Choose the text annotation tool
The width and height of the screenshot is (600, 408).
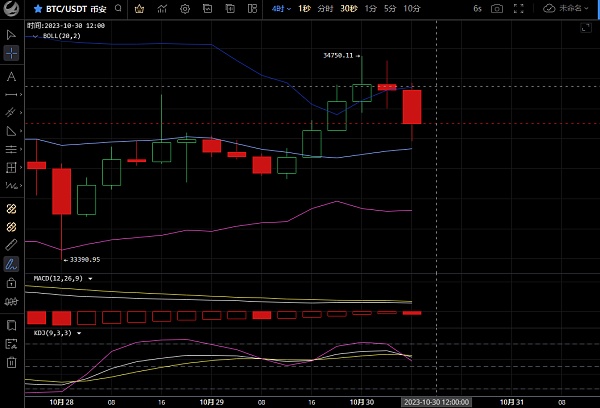pos(11,76)
